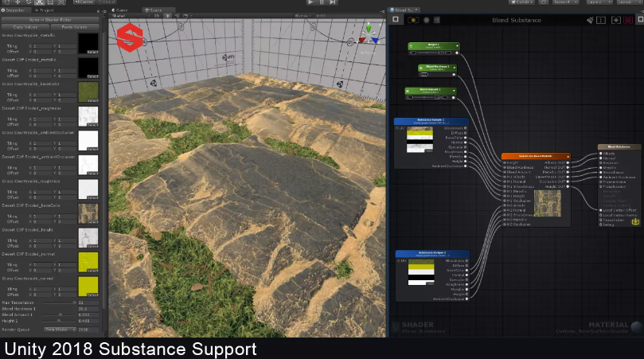644x359 pixels.
Task: Click the Render Queue 2600 value field
Action: pyautogui.click(x=88, y=330)
